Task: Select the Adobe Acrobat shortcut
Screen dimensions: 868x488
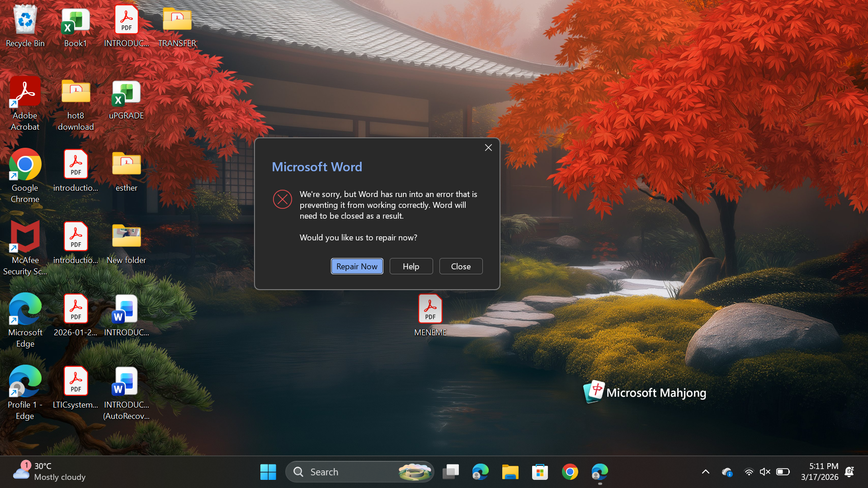Action: point(25,103)
